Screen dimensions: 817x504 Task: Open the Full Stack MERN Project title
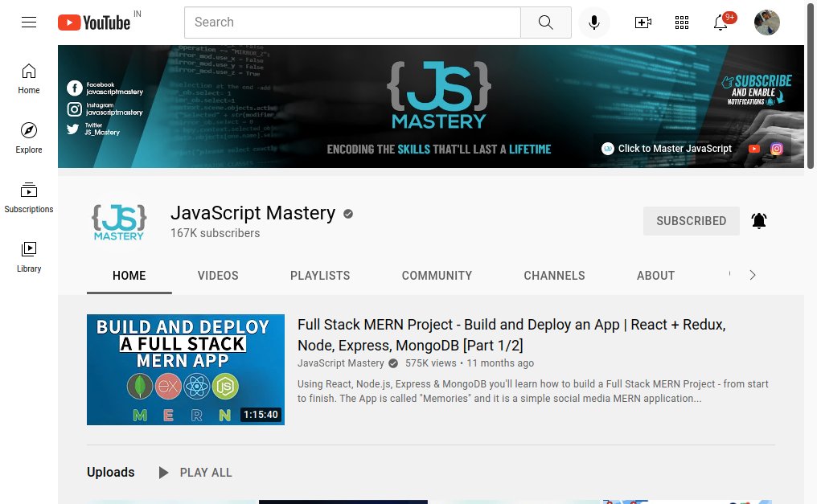click(x=511, y=334)
